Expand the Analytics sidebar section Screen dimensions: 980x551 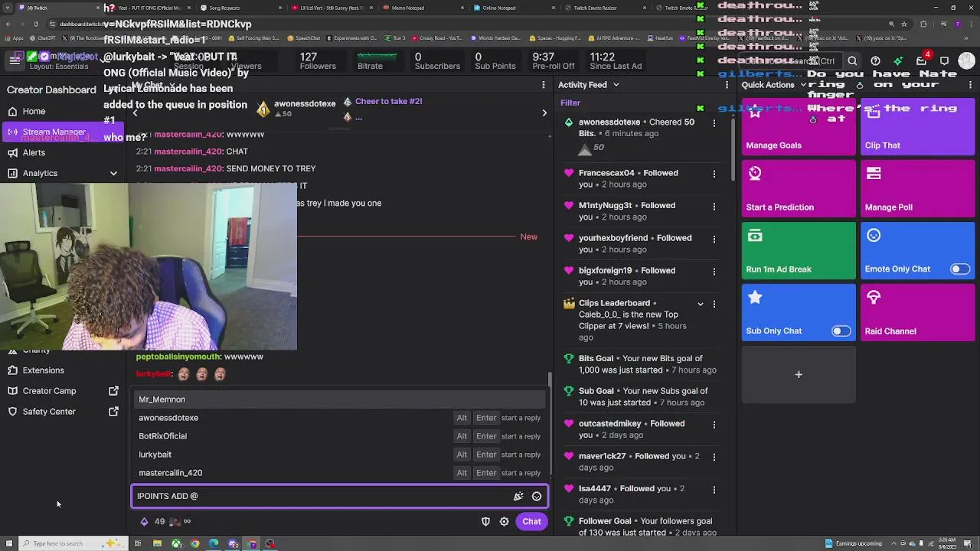tap(113, 174)
